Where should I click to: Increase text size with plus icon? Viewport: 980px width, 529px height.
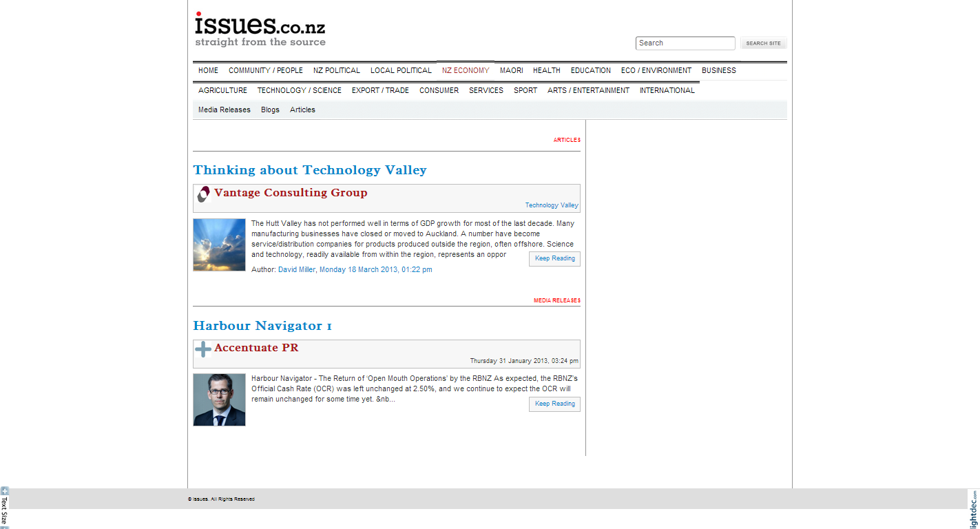(4, 491)
